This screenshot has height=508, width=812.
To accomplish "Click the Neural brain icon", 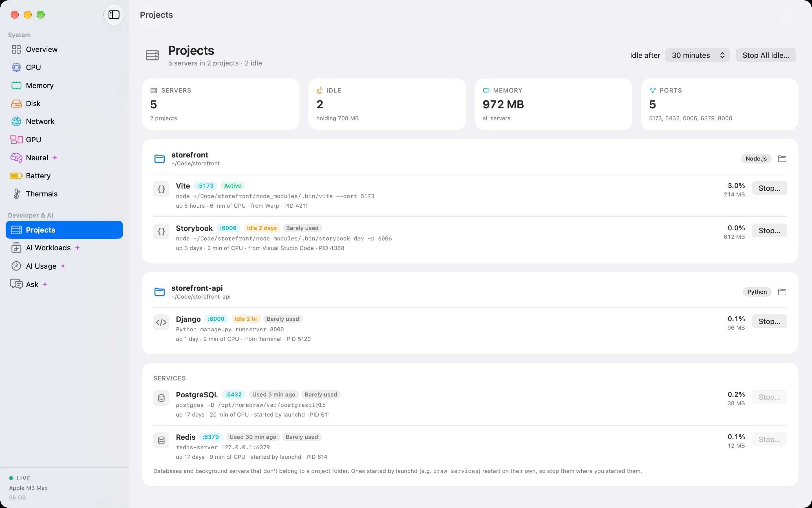I will (x=16, y=157).
